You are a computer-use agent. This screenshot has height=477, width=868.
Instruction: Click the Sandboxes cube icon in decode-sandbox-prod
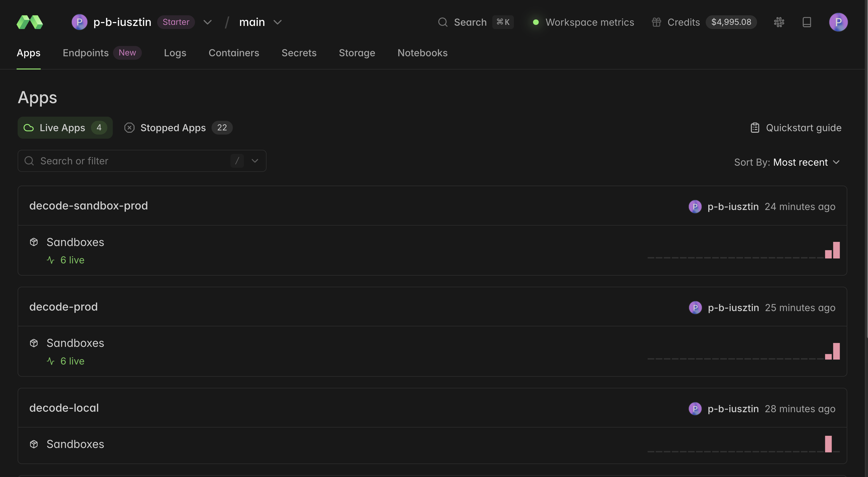coord(34,242)
